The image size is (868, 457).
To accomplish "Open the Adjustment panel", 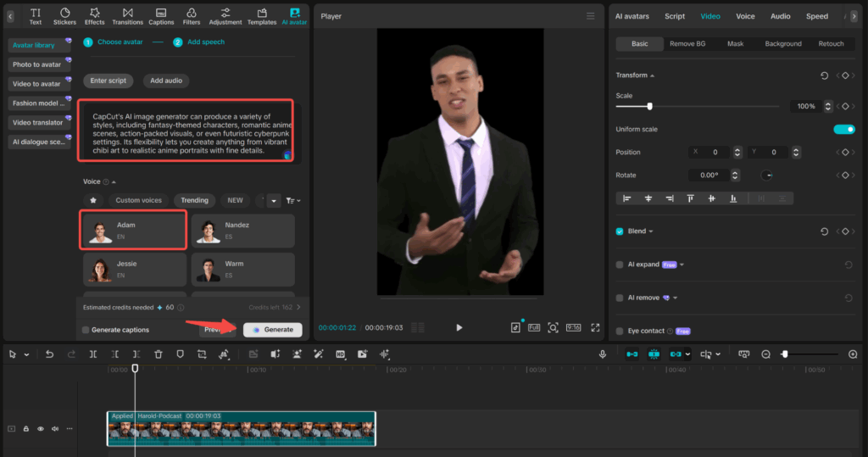I will click(x=225, y=16).
